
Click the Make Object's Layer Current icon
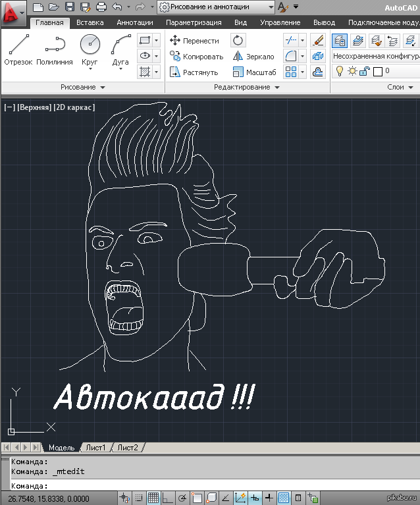click(x=358, y=41)
